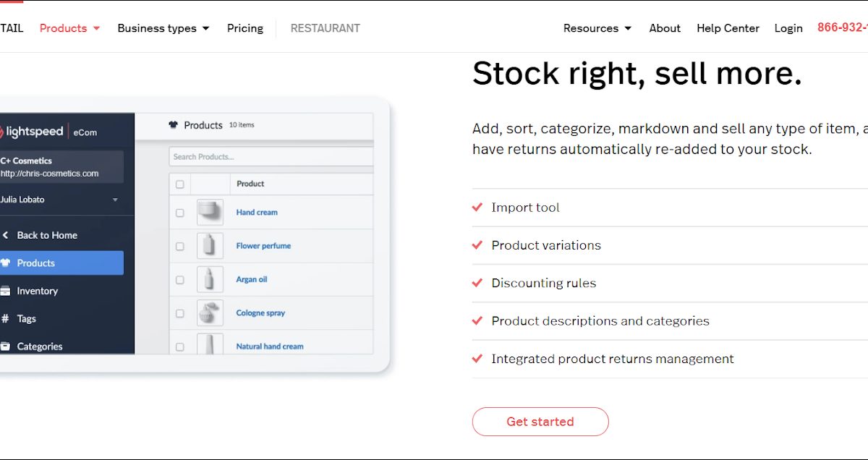Expand the Products navigation dropdown

69,28
